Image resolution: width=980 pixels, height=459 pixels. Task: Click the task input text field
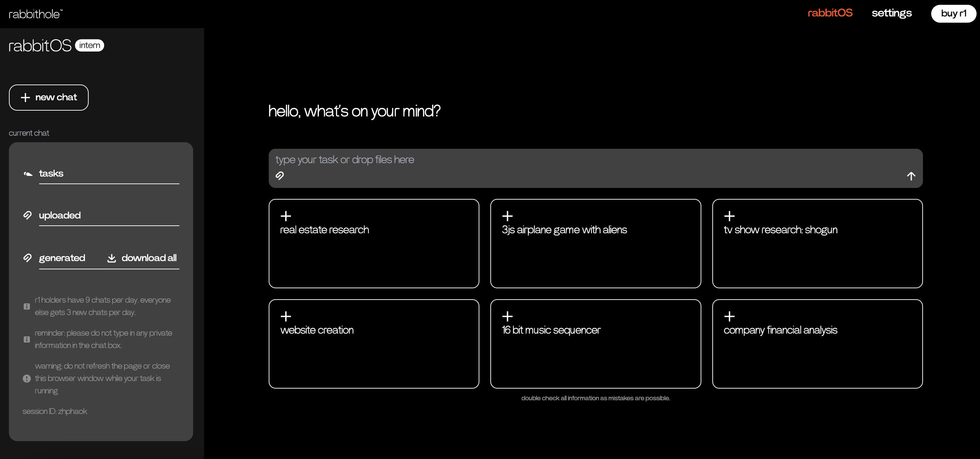coord(595,168)
